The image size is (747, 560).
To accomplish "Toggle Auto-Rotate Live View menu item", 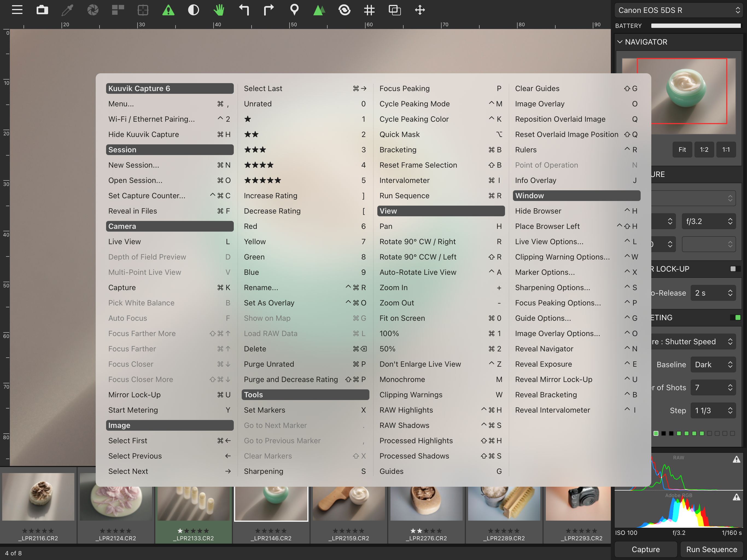I will click(441, 272).
